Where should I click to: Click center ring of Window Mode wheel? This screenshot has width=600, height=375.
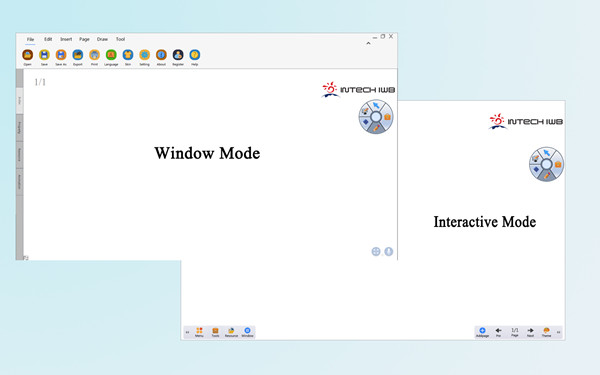click(376, 117)
